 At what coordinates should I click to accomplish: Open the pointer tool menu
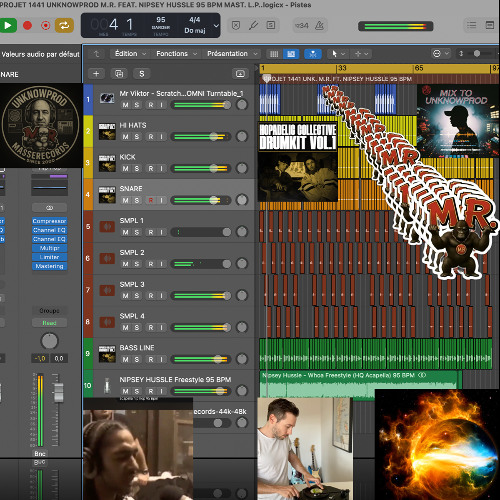(338, 54)
